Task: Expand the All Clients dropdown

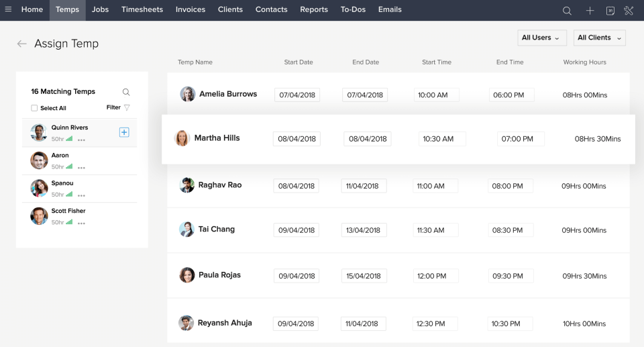Action: tap(599, 38)
